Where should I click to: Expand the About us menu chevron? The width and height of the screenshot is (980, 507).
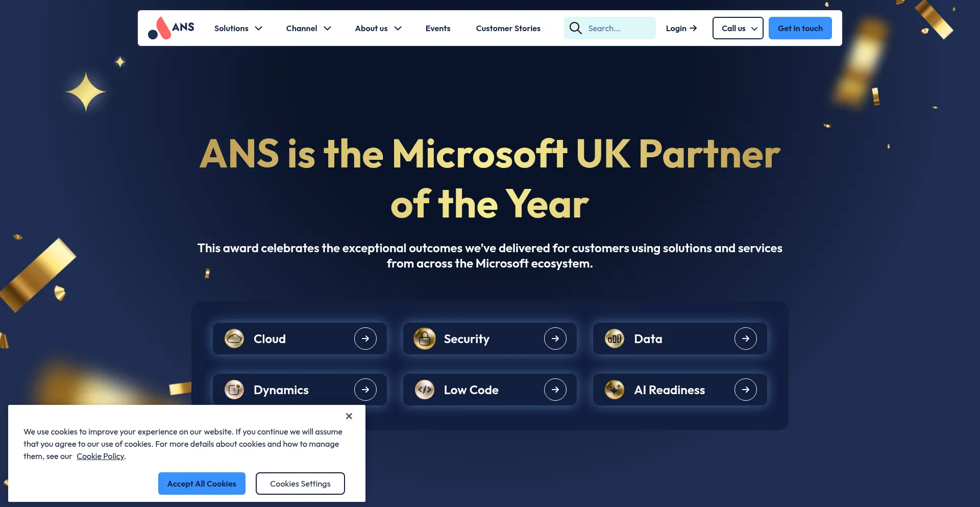click(398, 29)
